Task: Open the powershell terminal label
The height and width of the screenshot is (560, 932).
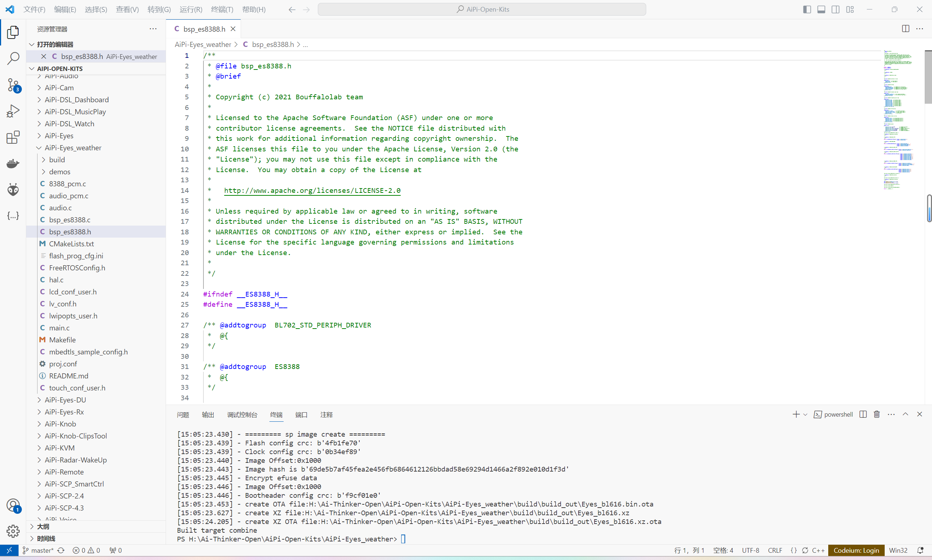Action: coord(833,414)
